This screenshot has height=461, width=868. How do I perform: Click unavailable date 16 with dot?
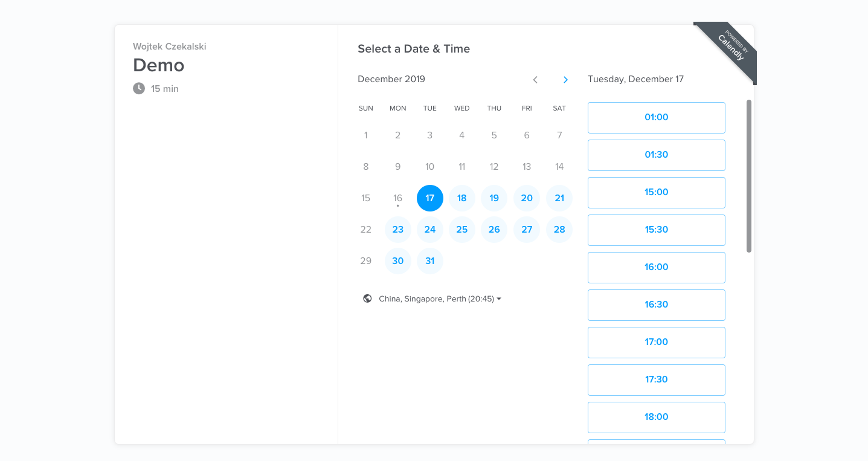[x=398, y=198]
